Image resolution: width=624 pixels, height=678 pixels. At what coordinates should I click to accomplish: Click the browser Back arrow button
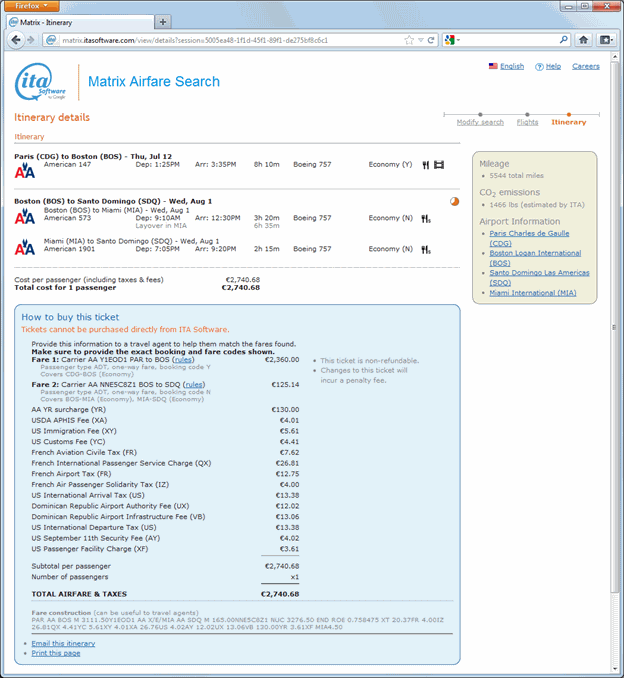point(16,40)
